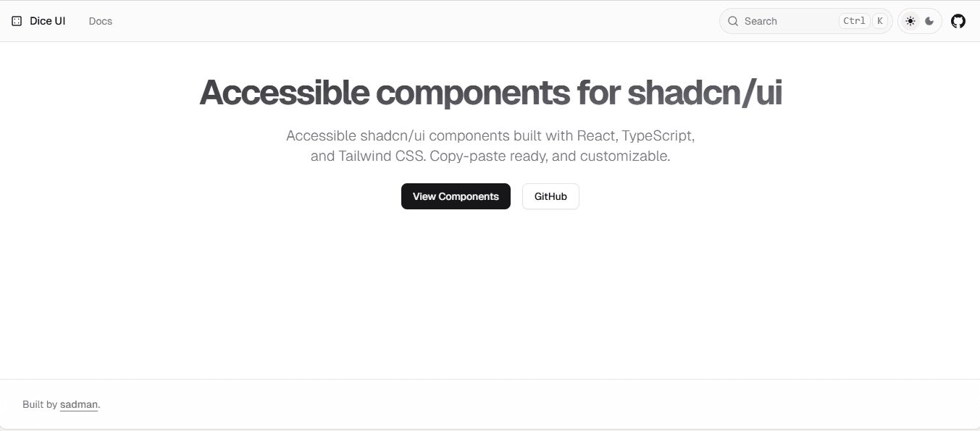Switch to dark theme with moon icon
Viewport: 980px width, 431px height.
point(929,21)
